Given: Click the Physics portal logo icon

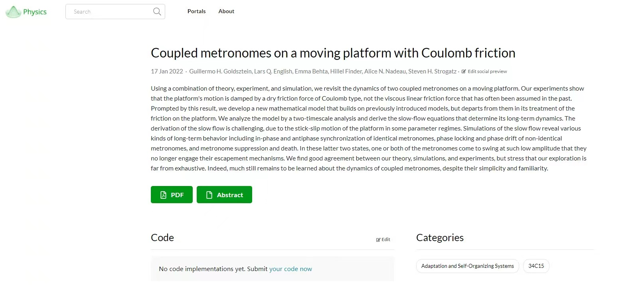Looking at the screenshot, I should [13, 12].
